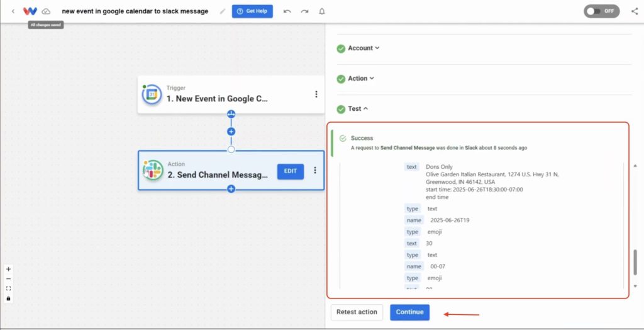Image resolution: width=644 pixels, height=330 pixels.
Task: Zoom in on the canvas
Action: point(9,269)
